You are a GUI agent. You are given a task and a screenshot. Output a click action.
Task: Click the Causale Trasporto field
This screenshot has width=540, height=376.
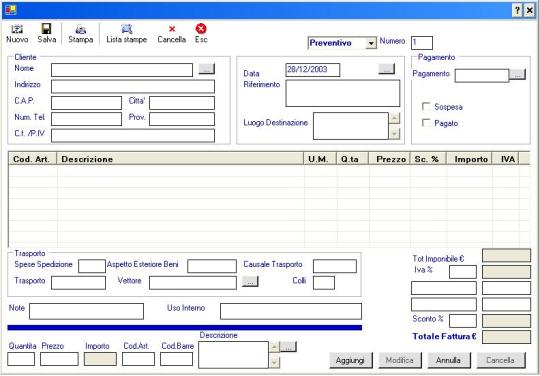(335, 266)
